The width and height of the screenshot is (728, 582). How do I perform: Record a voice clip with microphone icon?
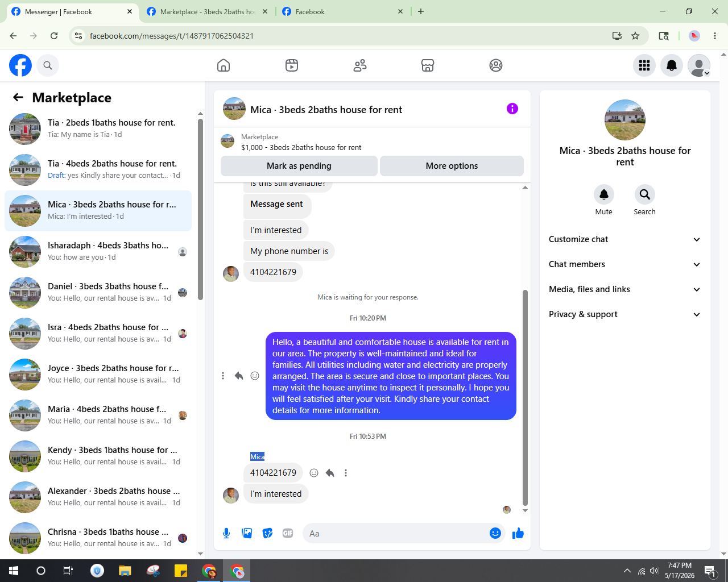pyautogui.click(x=226, y=533)
